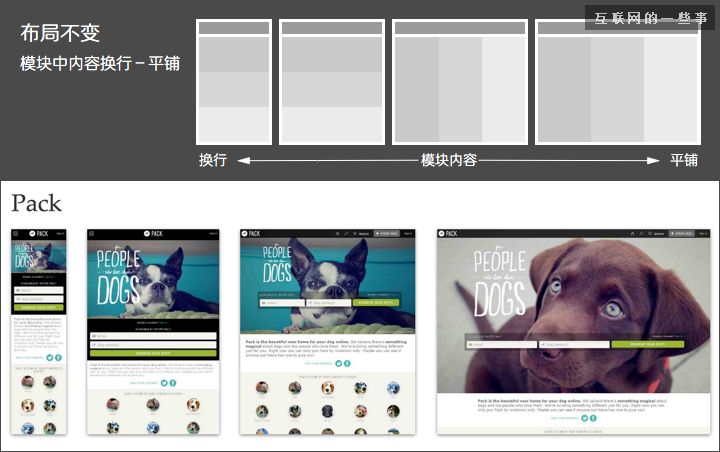Click the 平铺 label under the wireframes
720x452 pixels.
tap(683, 160)
